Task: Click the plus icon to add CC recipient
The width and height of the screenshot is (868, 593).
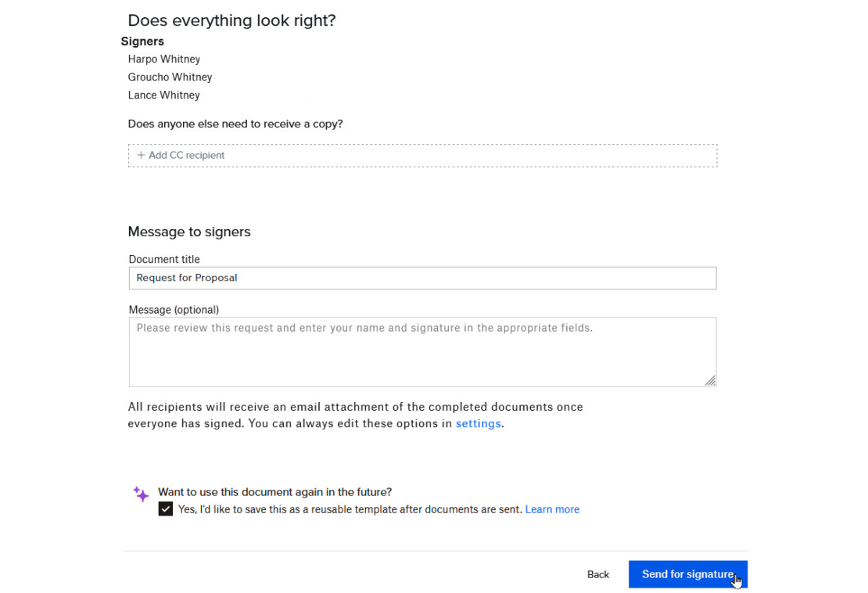Action: [x=141, y=155]
